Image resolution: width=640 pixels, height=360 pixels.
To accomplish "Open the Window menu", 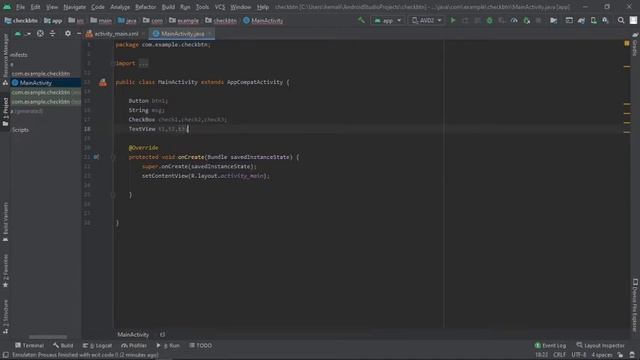I will pyautogui.click(x=240, y=7).
